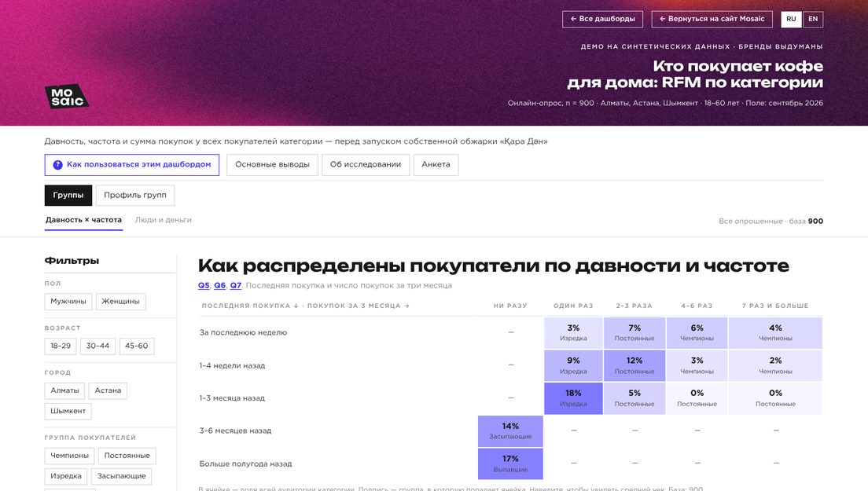Click column header 4–6 раз
The height and width of the screenshot is (491, 868).
(697, 306)
